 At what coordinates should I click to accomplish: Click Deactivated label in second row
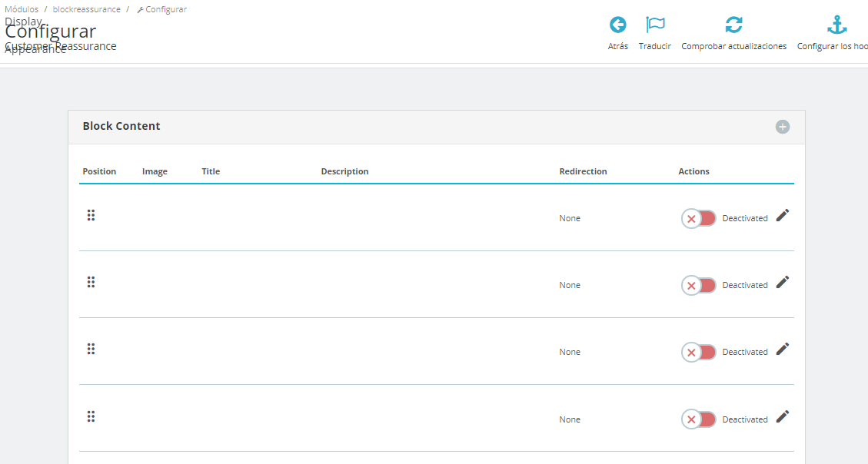click(744, 285)
